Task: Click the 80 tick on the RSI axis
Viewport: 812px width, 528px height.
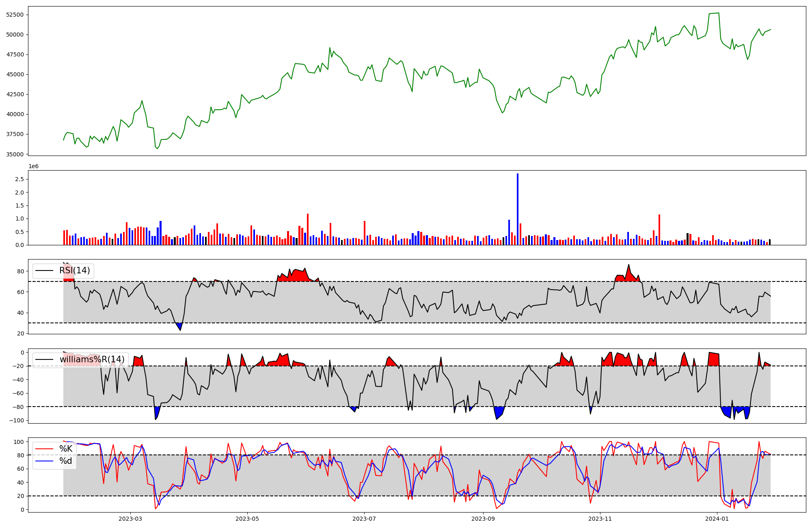Action: click(21, 271)
